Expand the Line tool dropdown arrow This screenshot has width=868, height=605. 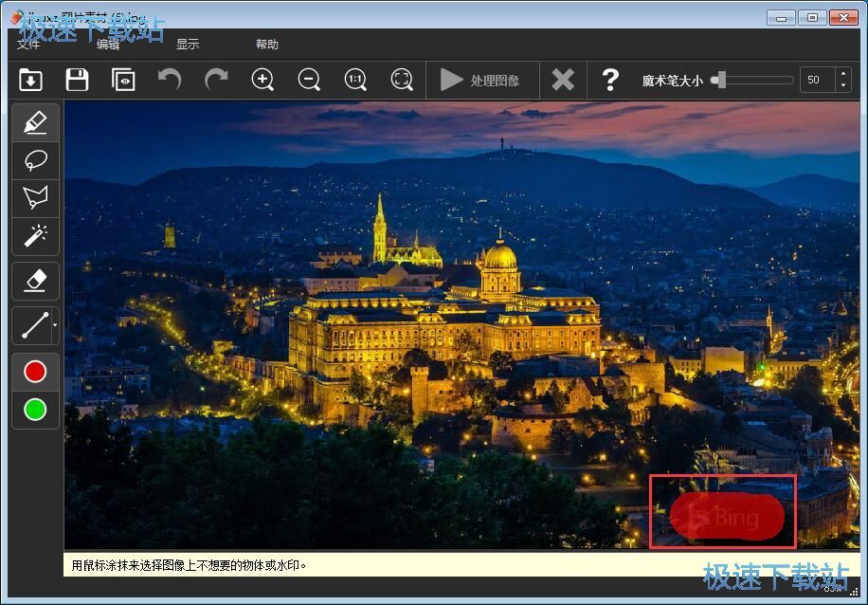(x=55, y=325)
